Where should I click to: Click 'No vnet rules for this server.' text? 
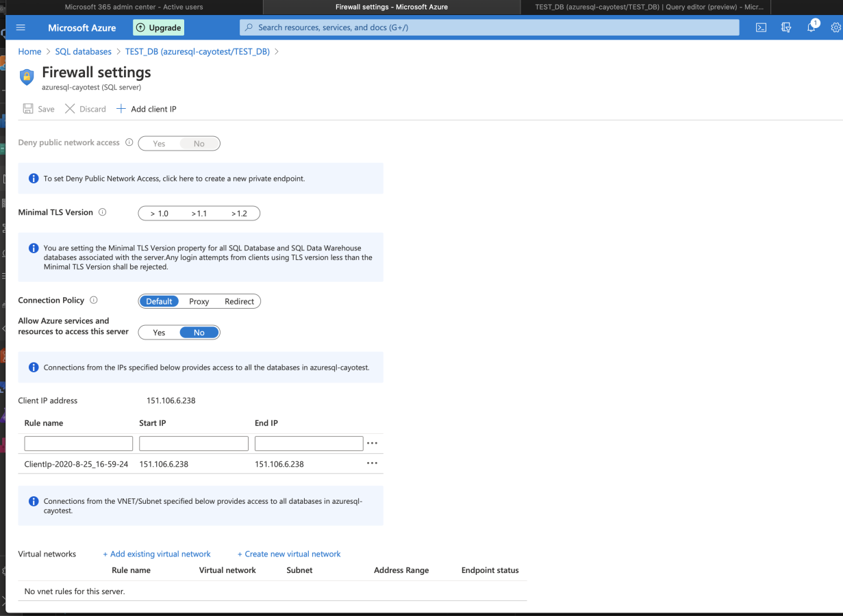(75, 591)
